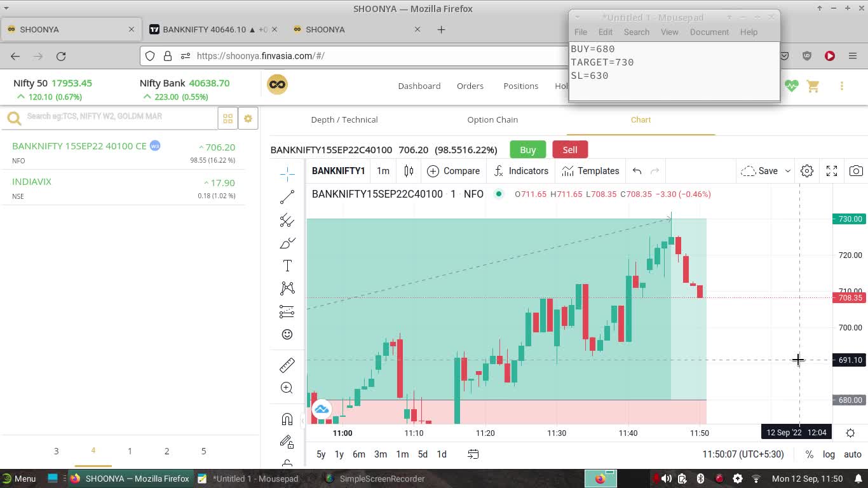Open the emoji icons tool
868x488 pixels.
(x=287, y=334)
